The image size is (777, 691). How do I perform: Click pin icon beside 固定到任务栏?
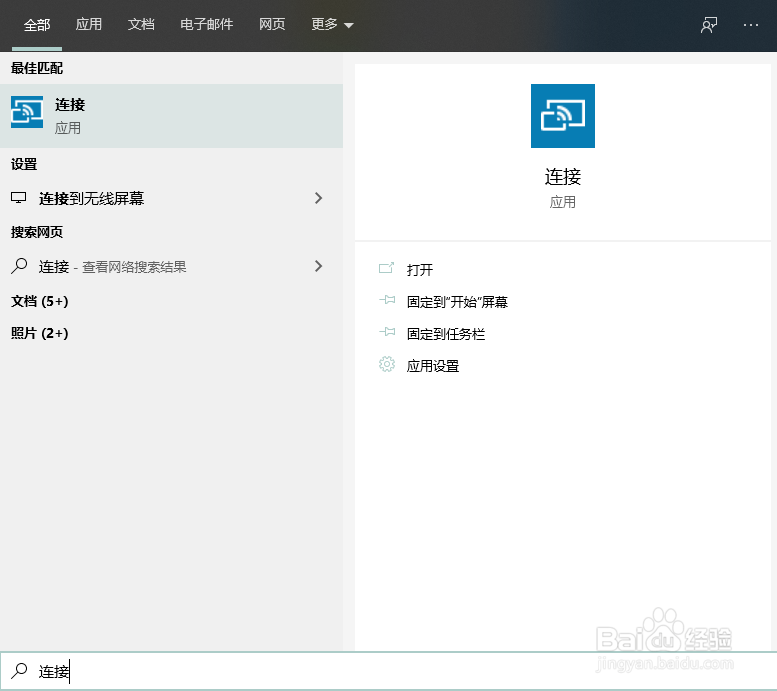point(387,332)
